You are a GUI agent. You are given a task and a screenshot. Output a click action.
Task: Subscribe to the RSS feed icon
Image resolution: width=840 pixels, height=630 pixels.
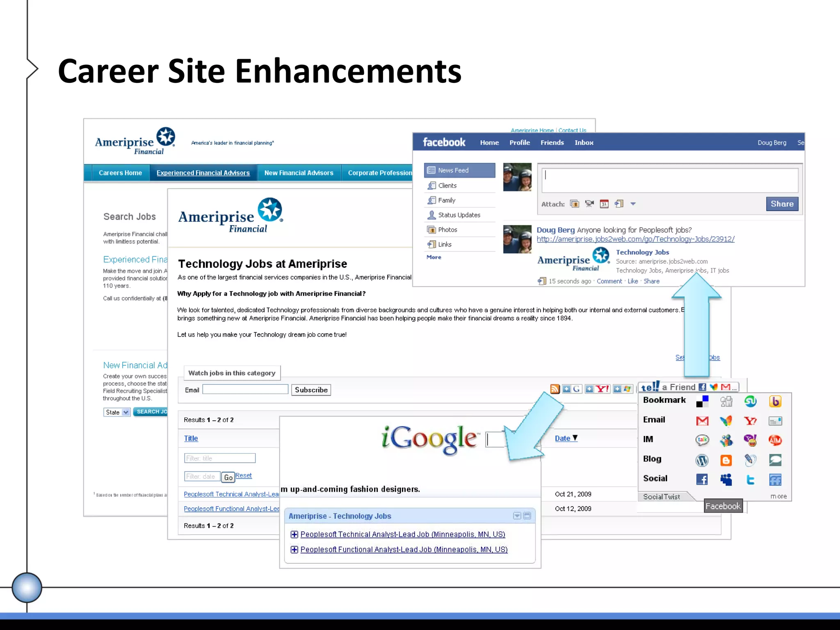(x=555, y=389)
